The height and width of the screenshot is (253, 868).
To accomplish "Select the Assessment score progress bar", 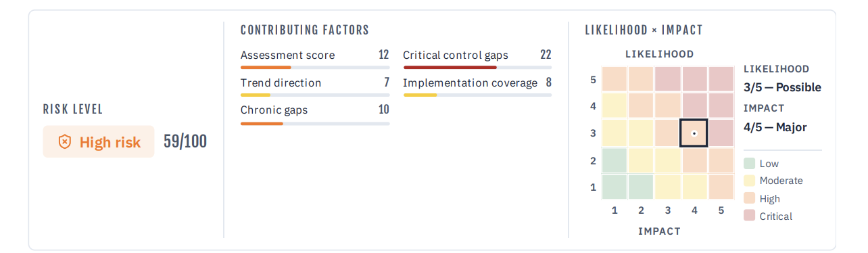I will (x=315, y=68).
